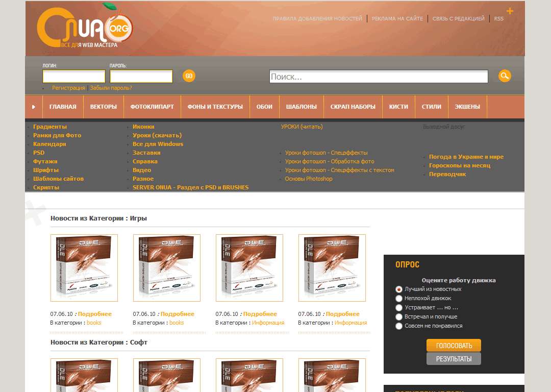The width and height of the screenshot is (551, 392).
Task: Click the orange magnifier search button
Action: 505,76
